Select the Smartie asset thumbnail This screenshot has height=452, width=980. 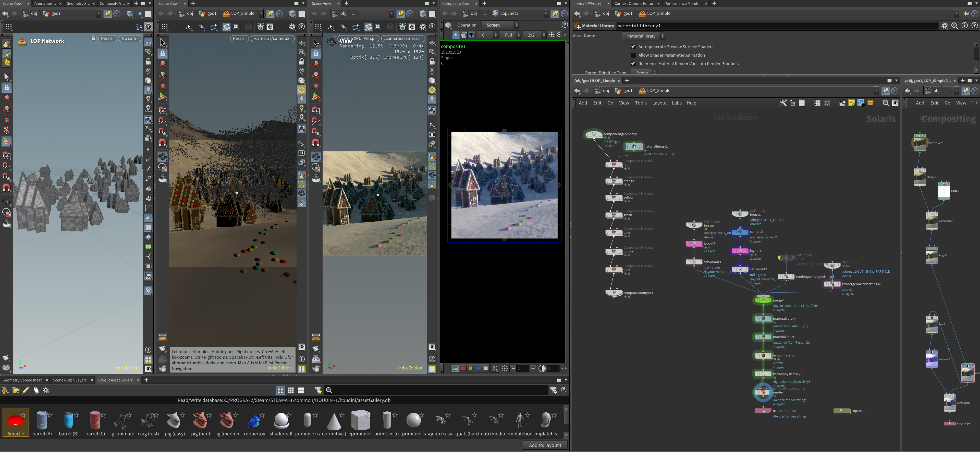pos(16,422)
